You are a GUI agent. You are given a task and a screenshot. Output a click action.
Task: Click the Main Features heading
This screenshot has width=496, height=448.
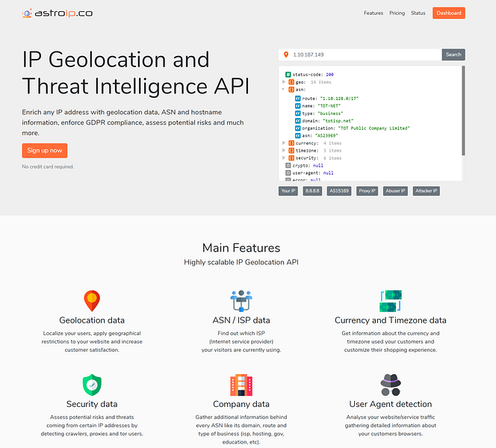click(241, 248)
